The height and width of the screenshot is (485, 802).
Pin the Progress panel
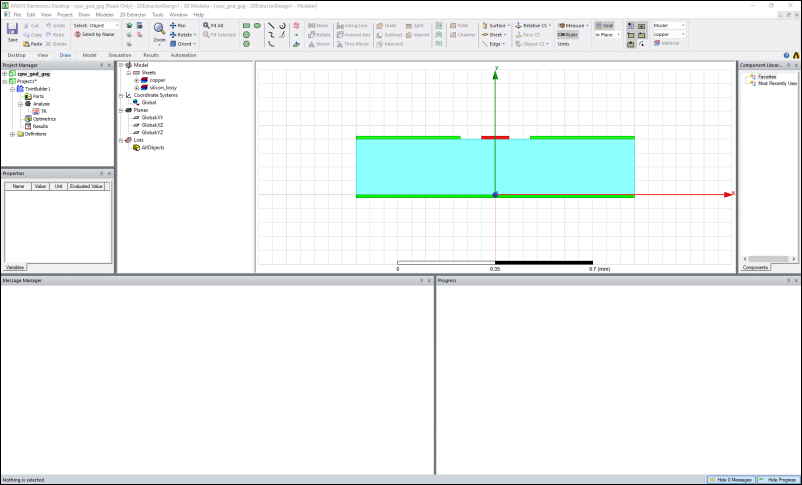point(789,280)
